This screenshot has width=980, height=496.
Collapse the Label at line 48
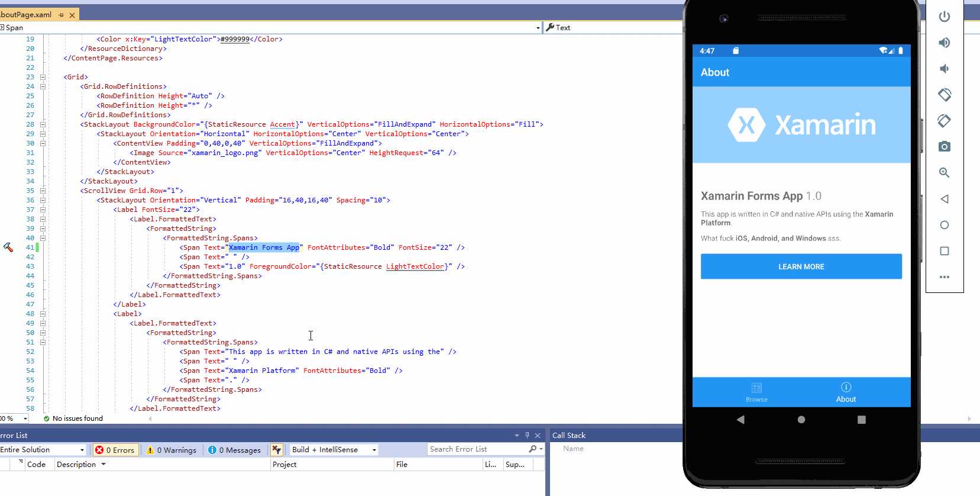(43, 314)
